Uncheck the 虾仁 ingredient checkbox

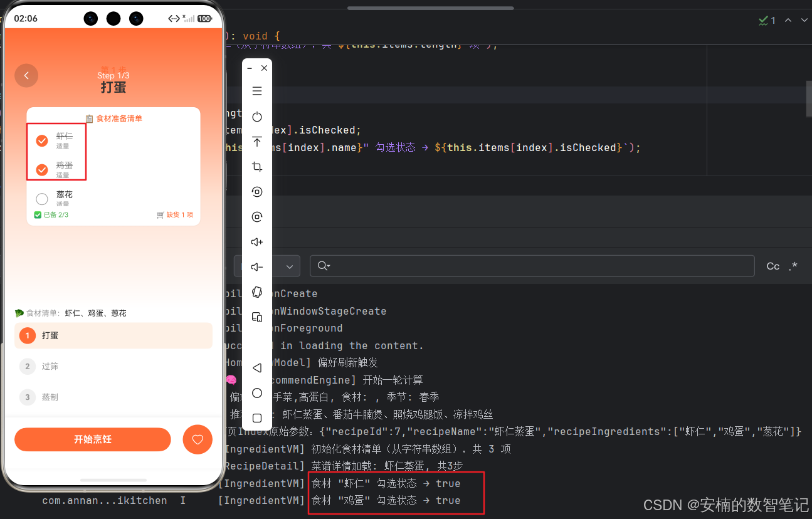click(x=42, y=140)
